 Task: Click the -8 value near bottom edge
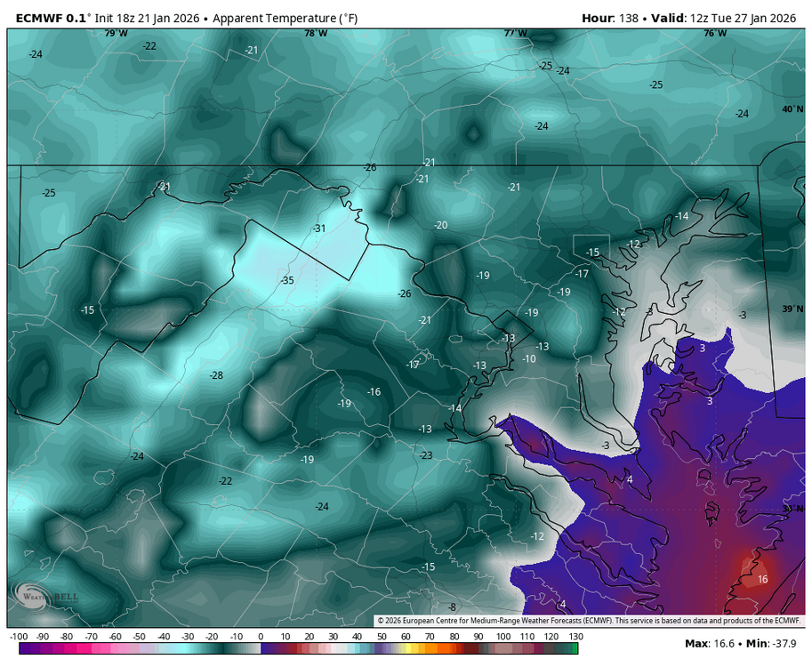[452, 607]
